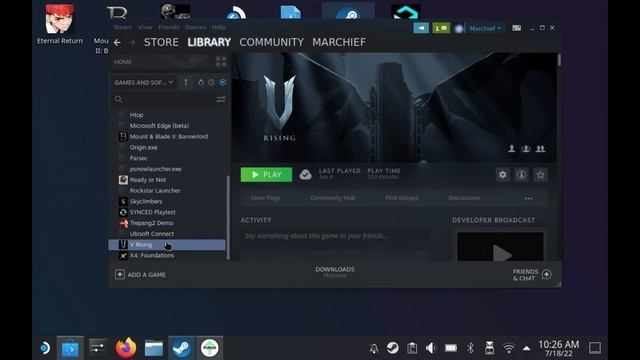The width and height of the screenshot is (640, 360).
Task: Click the online co-op feature icon
Action: [526, 149]
